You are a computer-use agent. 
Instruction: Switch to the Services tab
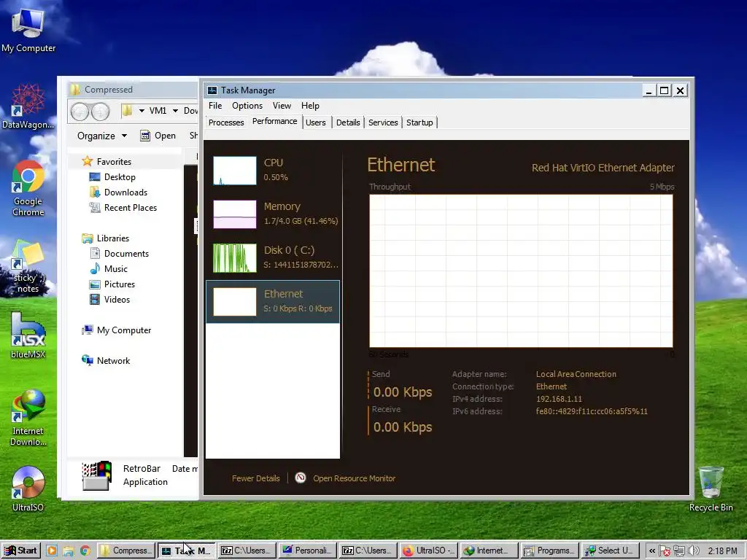383,122
